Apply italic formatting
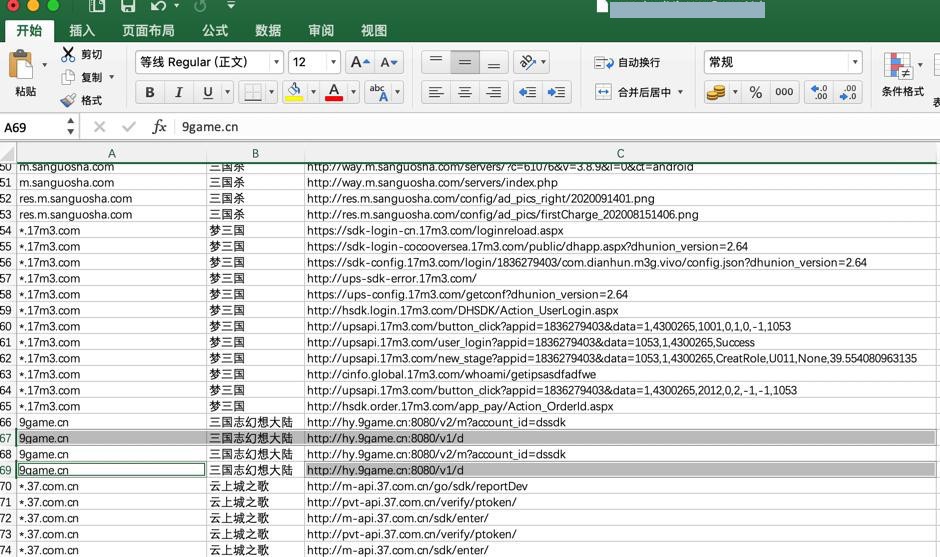The image size is (940, 557). click(179, 92)
